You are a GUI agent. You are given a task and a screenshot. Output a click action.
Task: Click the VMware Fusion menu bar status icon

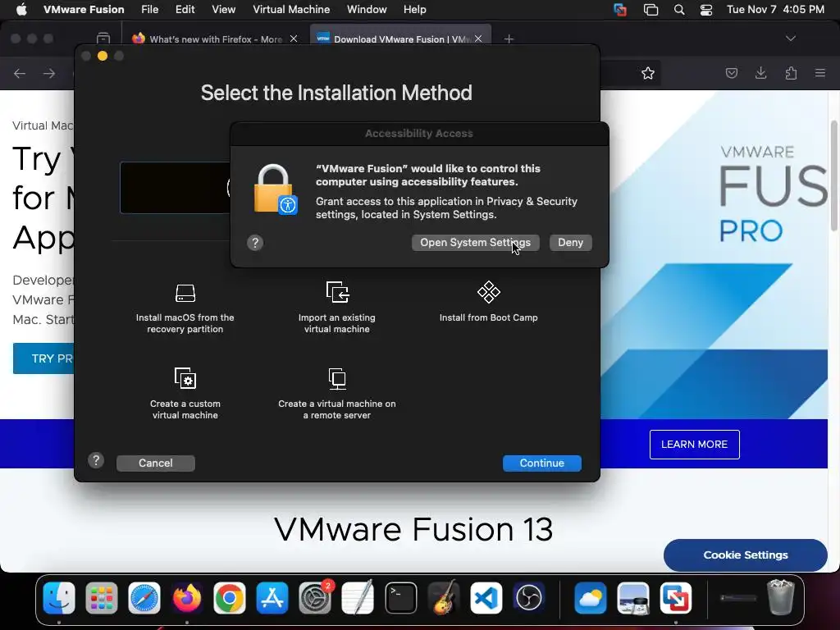coord(620,10)
